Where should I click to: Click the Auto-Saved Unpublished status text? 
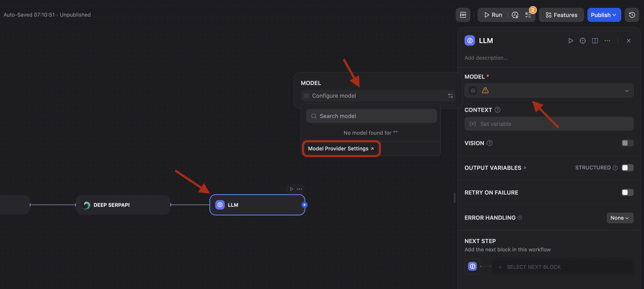point(47,15)
